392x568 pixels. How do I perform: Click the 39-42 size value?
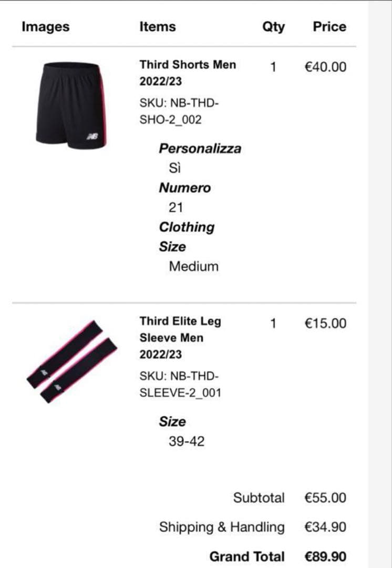pyautogui.click(x=187, y=441)
